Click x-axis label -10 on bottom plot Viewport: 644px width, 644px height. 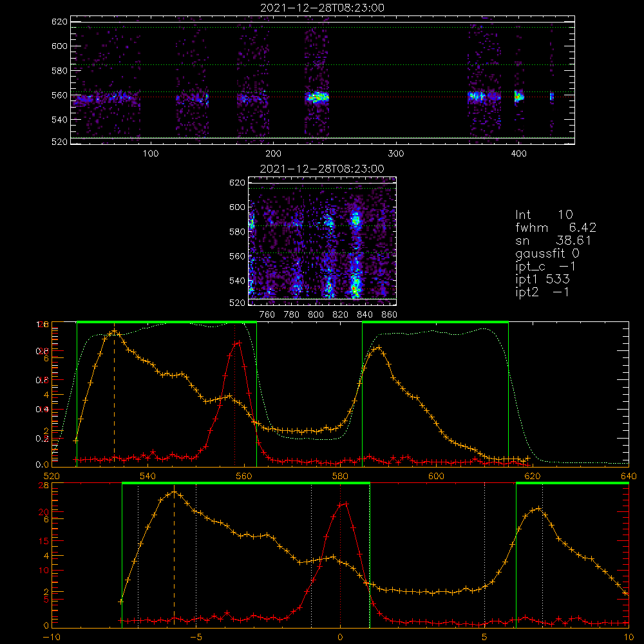[51, 638]
